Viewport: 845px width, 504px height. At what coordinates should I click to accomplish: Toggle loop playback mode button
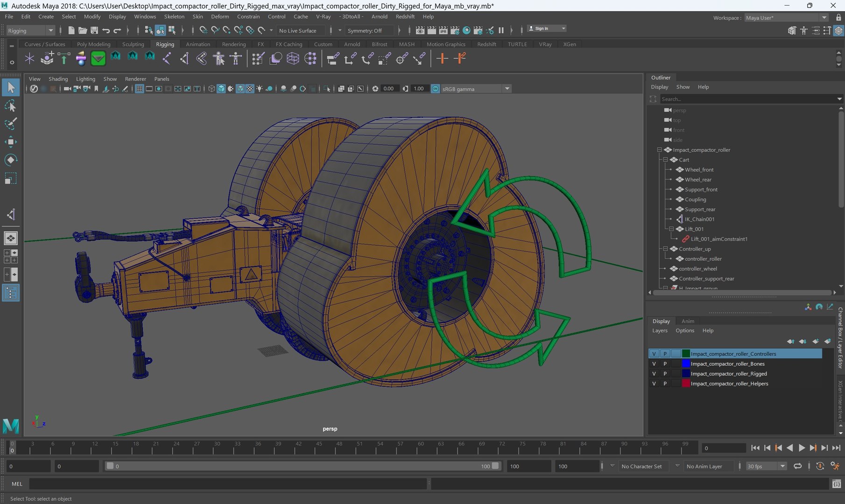798,466
